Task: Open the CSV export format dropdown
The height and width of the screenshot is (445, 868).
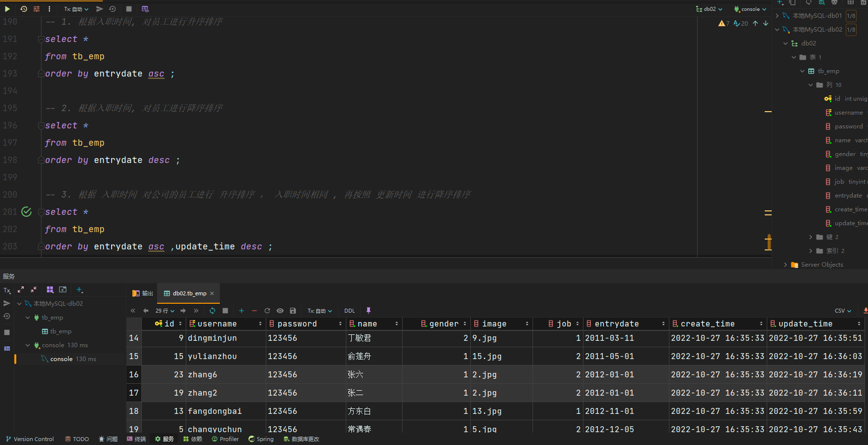Action: pos(843,311)
